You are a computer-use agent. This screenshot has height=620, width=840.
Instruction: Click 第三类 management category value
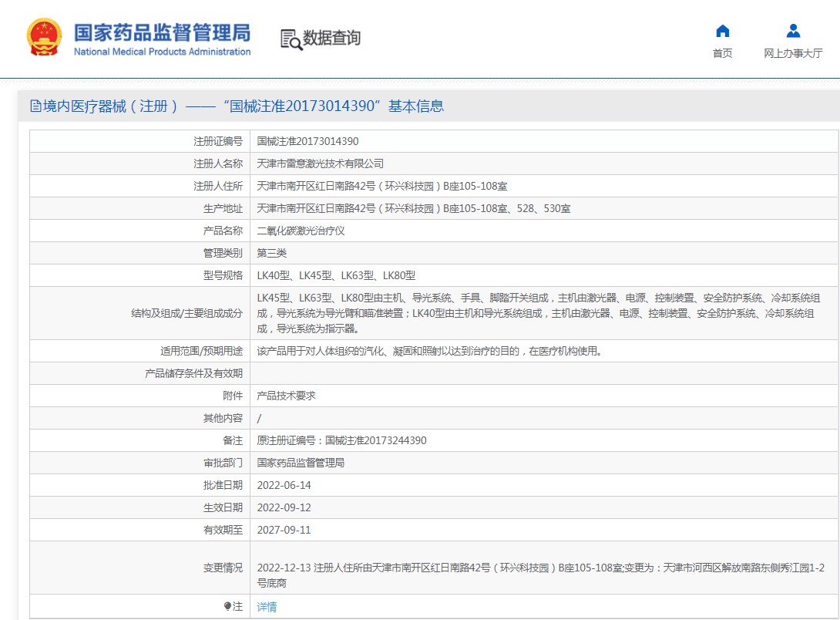[x=271, y=253]
